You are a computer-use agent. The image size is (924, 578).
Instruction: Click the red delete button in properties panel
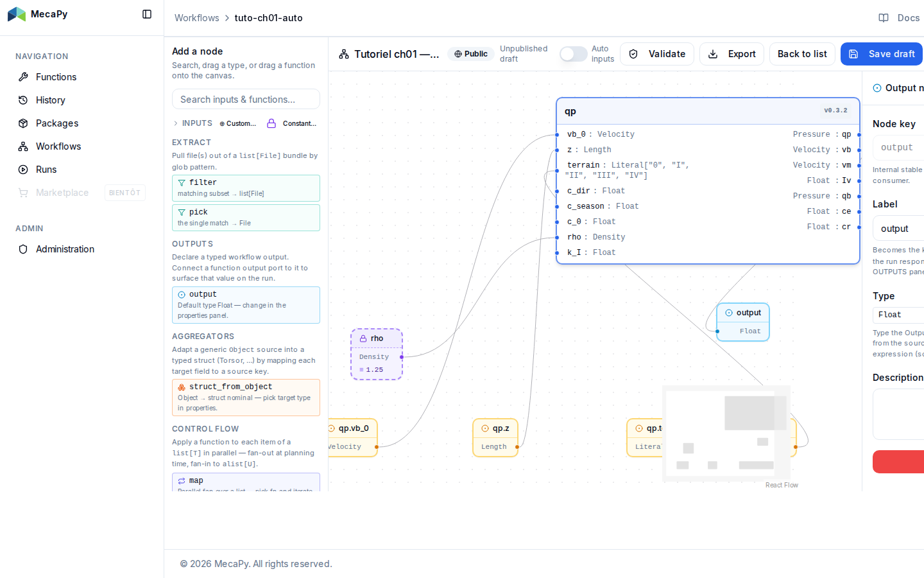pos(898,462)
